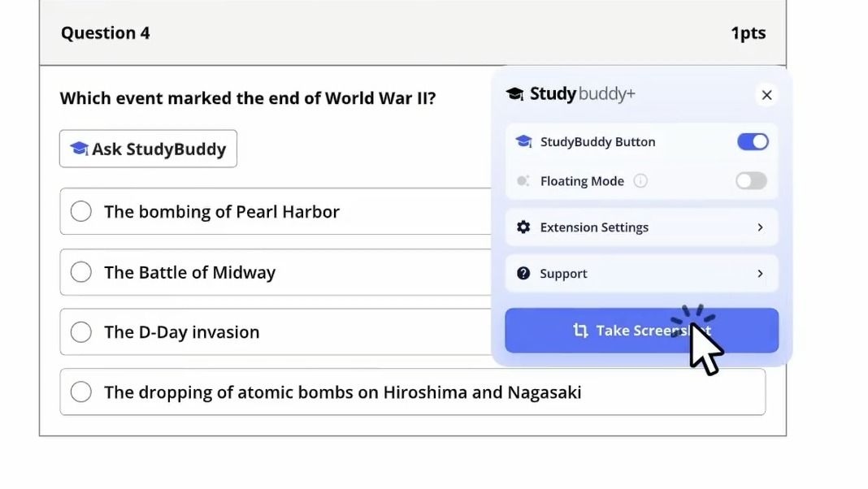Screen dimensions: 868x489
Task: Click the World War II question text
Action: point(248,98)
